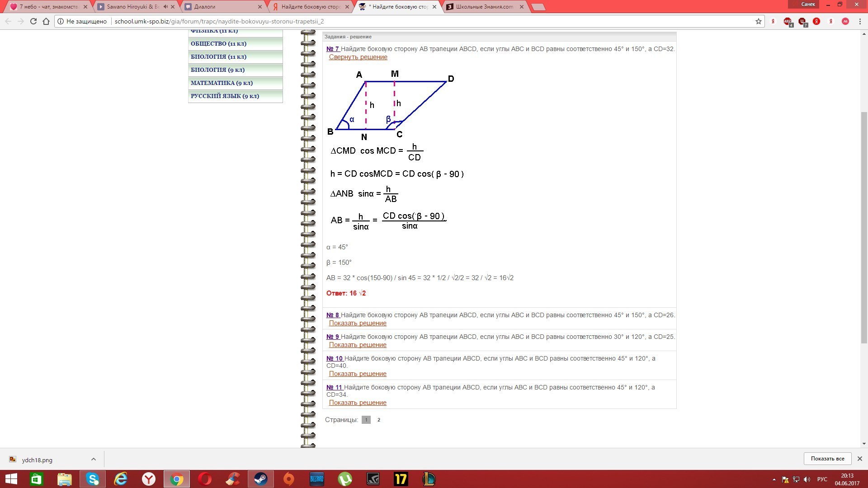The width and height of the screenshot is (868, 488).
Task: Click the address bar URL
Action: point(219,21)
